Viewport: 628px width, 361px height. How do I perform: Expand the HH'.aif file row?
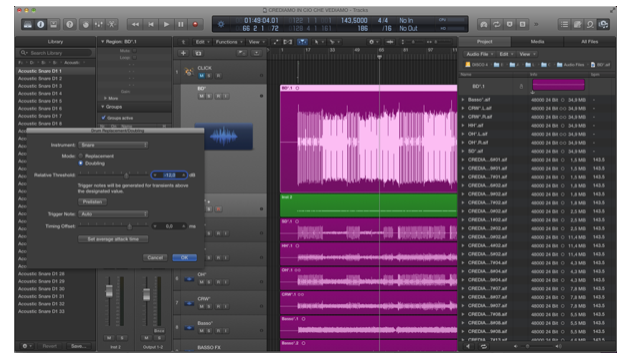tap(463, 125)
